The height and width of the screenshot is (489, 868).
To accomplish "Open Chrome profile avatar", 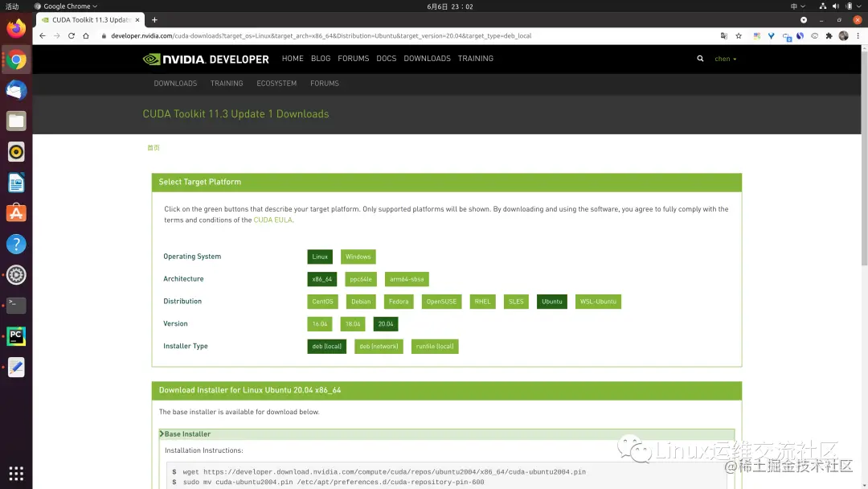I will click(x=843, y=35).
